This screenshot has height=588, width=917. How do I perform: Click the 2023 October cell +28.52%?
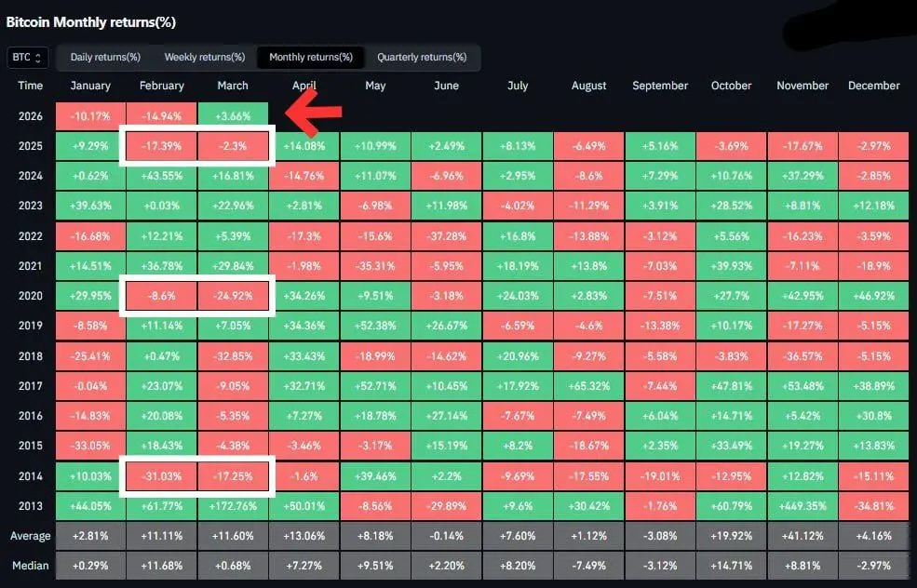[731, 206]
